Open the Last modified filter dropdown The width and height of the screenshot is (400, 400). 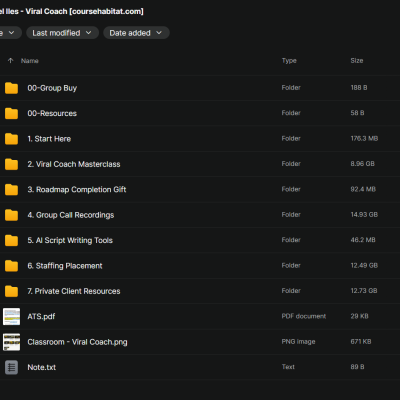(x=62, y=33)
